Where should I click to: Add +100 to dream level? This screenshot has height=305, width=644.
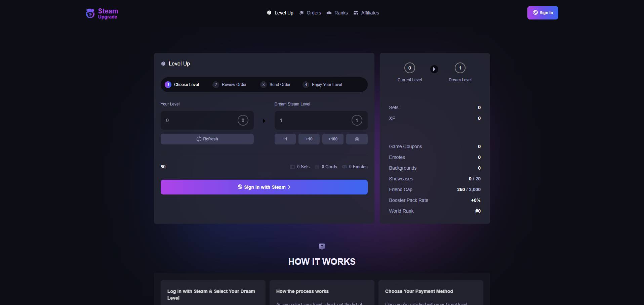click(x=333, y=139)
